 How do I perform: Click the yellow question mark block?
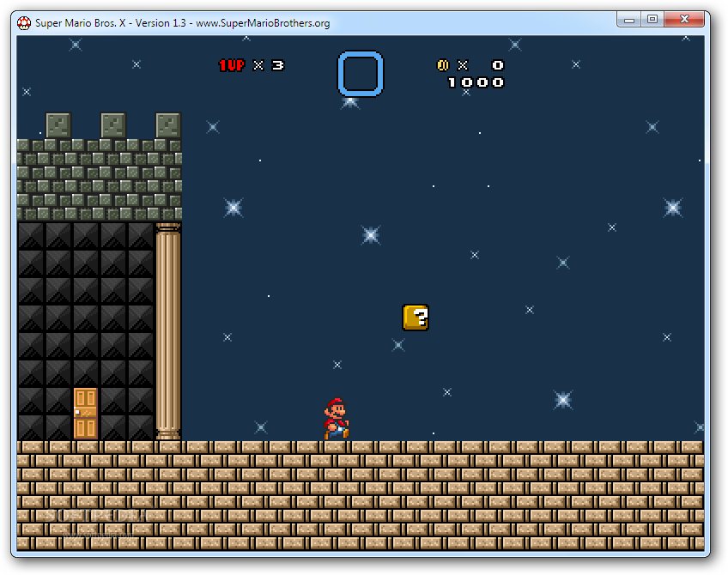pos(416,318)
